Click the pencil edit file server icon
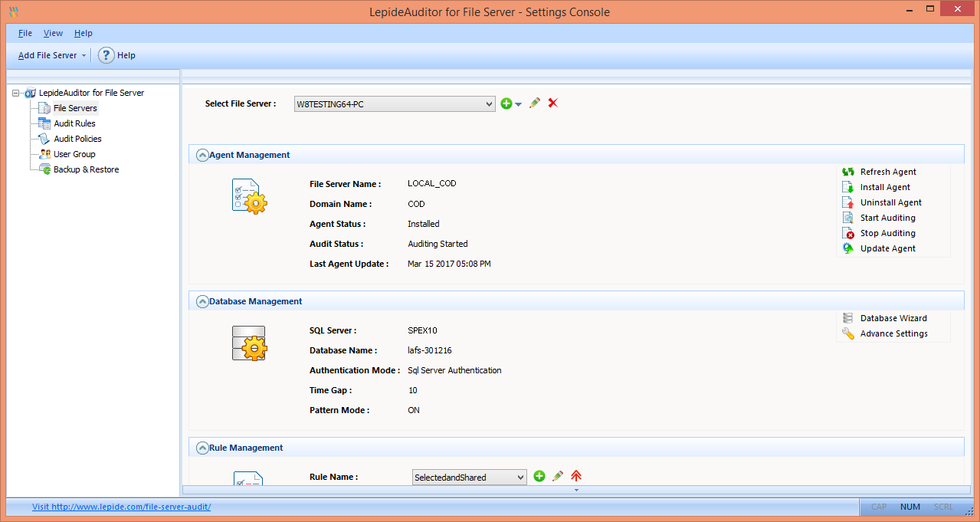Viewport: 980px width, 522px height. [x=535, y=103]
